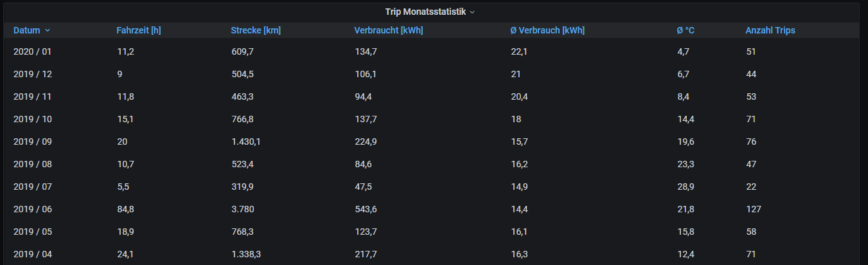Sort by the Ø °C column

click(685, 30)
